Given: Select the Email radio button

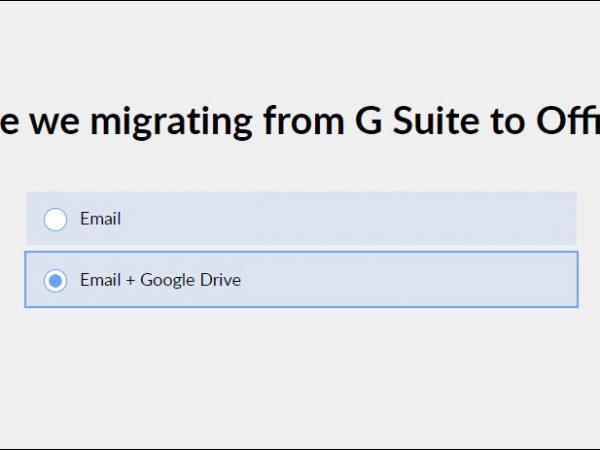Looking at the screenshot, I should coord(56,219).
